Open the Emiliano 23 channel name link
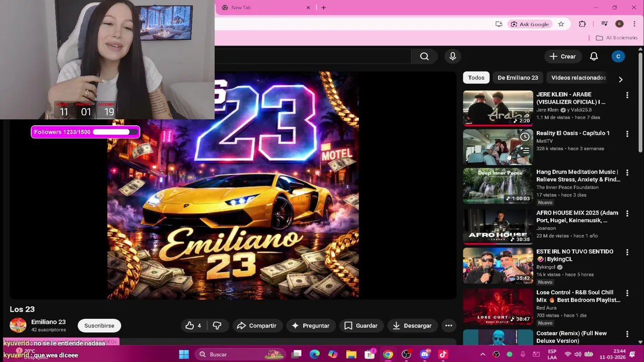Screen dimensions: 644x362 tap(48, 322)
